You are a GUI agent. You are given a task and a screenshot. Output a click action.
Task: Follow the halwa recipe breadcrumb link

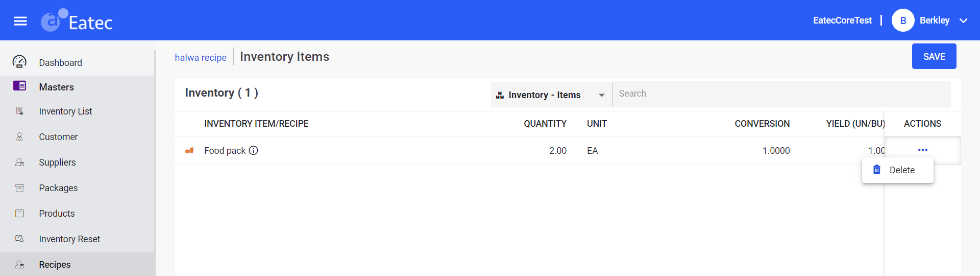201,58
